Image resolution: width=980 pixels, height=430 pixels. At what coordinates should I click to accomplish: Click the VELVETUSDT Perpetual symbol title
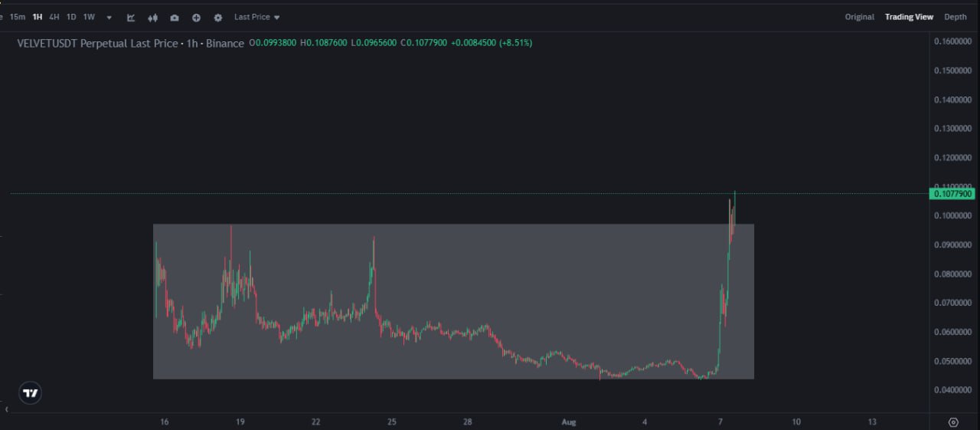pyautogui.click(x=130, y=43)
